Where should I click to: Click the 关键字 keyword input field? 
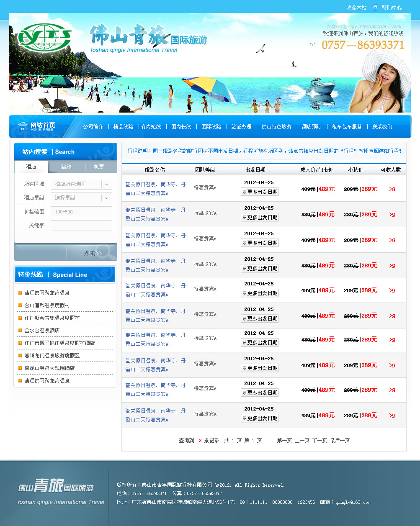click(81, 226)
